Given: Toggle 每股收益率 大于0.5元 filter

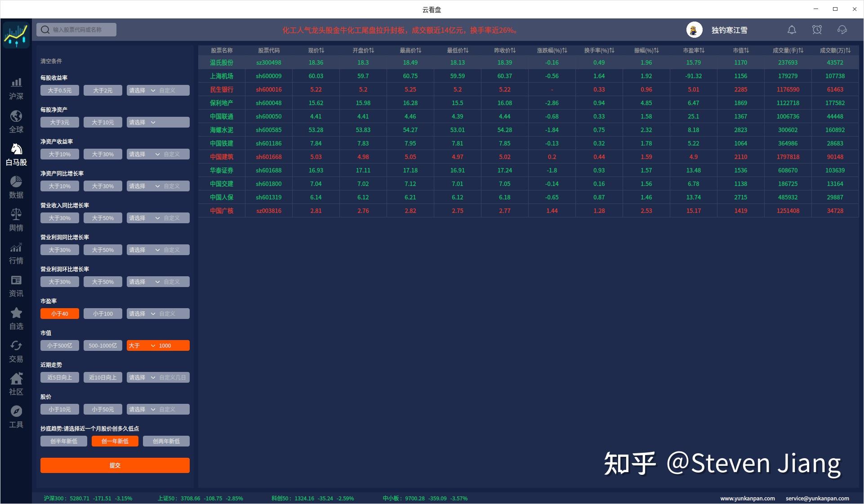Looking at the screenshot, I should 60,90.
